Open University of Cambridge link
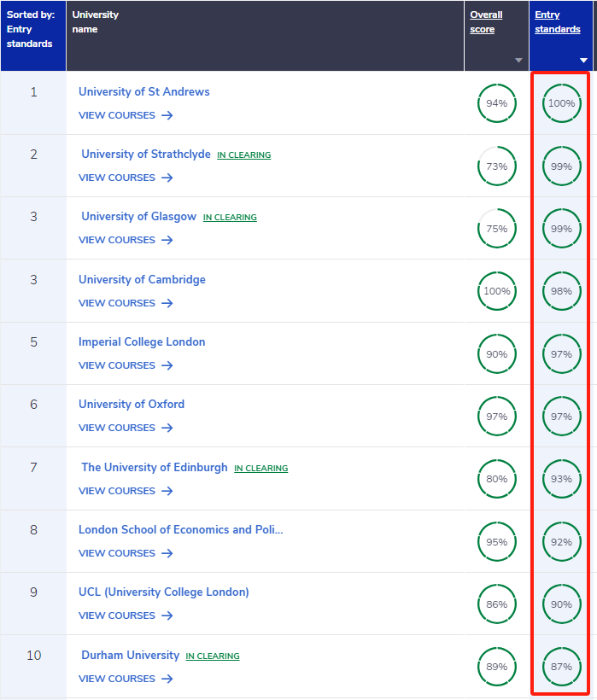The height and width of the screenshot is (700, 597). pyautogui.click(x=142, y=279)
